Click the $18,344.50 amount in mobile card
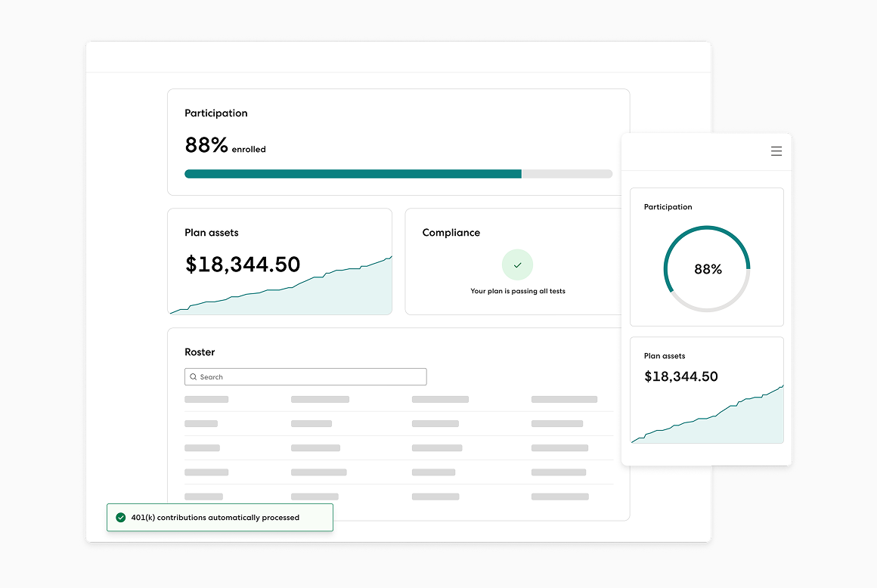This screenshot has width=877, height=588. pos(680,376)
